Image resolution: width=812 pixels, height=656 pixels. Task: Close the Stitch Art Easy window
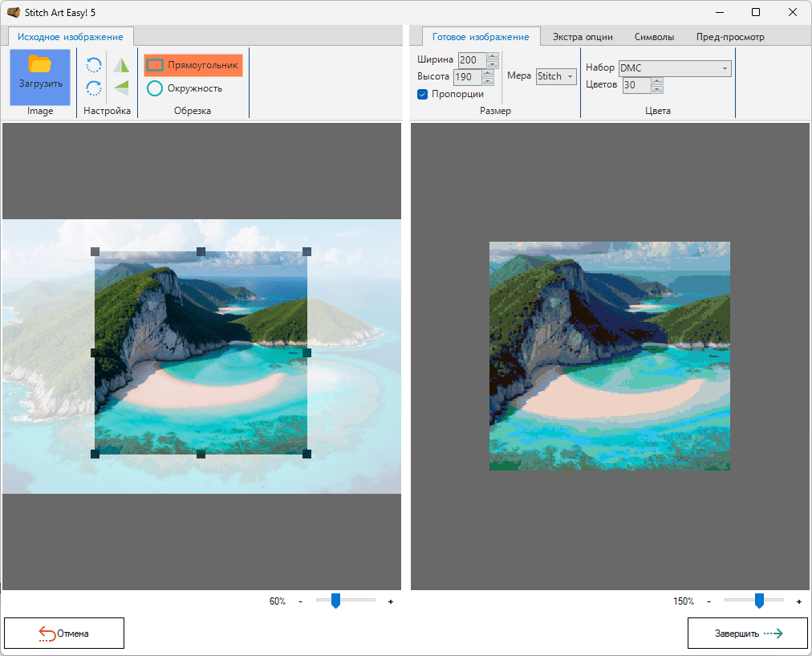(x=792, y=12)
